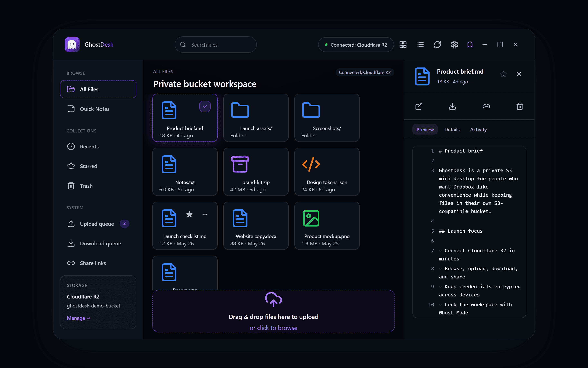Switch to the Details tab

point(452,129)
